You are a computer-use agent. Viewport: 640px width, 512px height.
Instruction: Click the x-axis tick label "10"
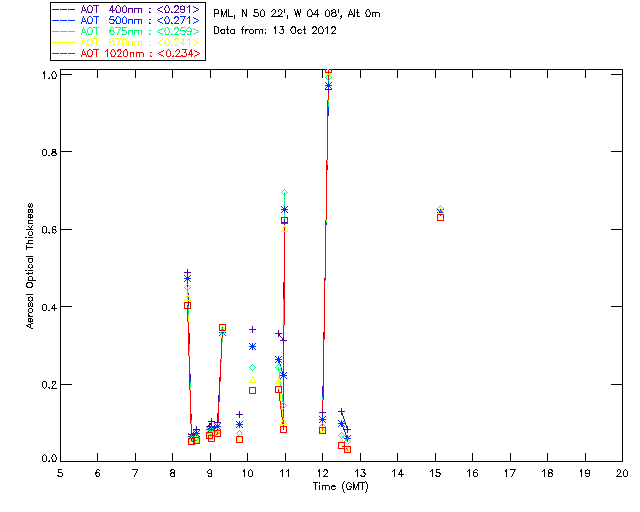(x=247, y=473)
